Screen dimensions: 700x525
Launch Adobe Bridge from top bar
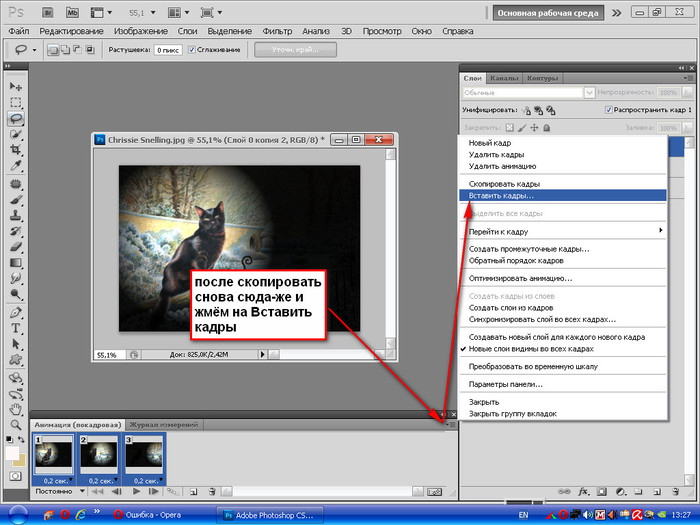tap(48, 12)
